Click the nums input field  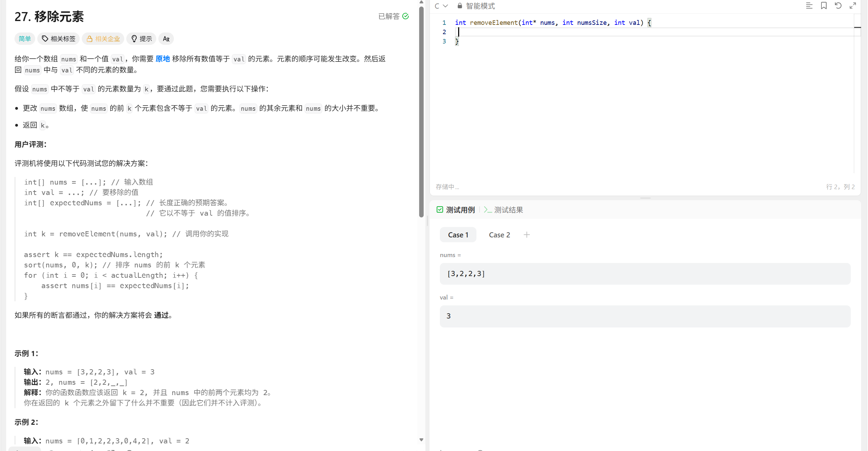(x=645, y=274)
